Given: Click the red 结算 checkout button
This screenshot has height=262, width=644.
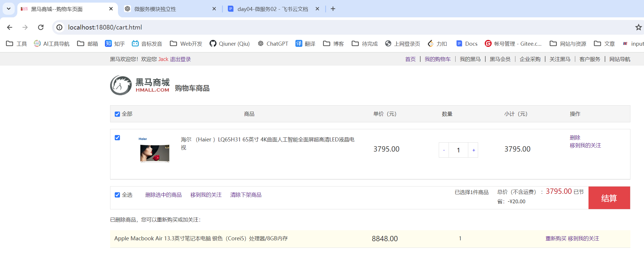Looking at the screenshot, I should pyautogui.click(x=609, y=198).
